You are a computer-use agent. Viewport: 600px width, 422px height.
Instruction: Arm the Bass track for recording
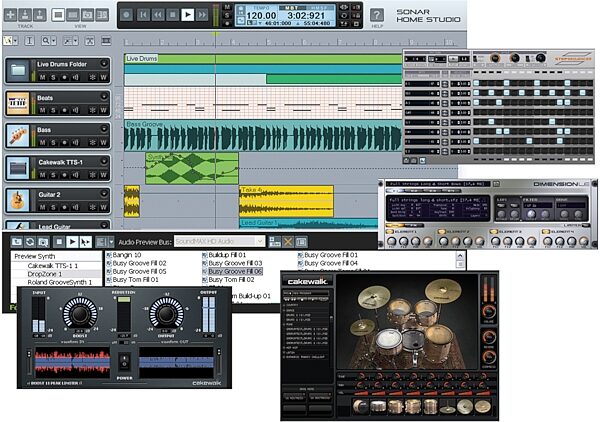tap(64, 143)
